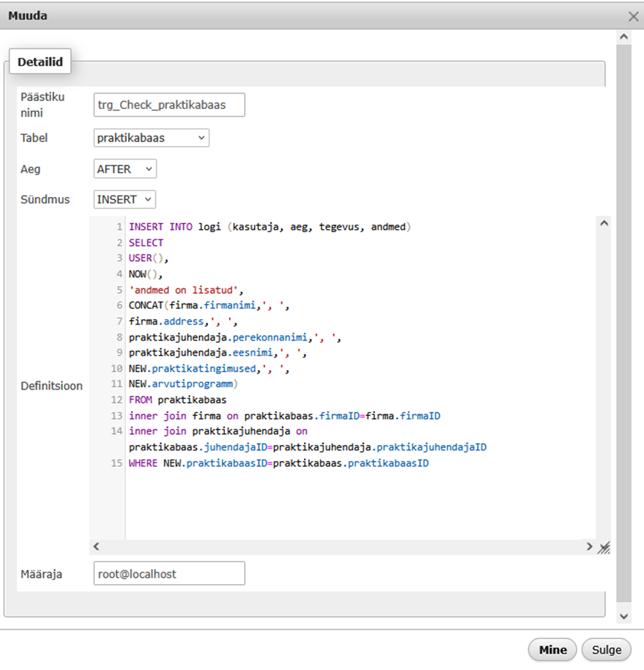Click the WHERE NEW.praktikabaasID code line
This screenshot has width=644, height=670.
[279, 463]
